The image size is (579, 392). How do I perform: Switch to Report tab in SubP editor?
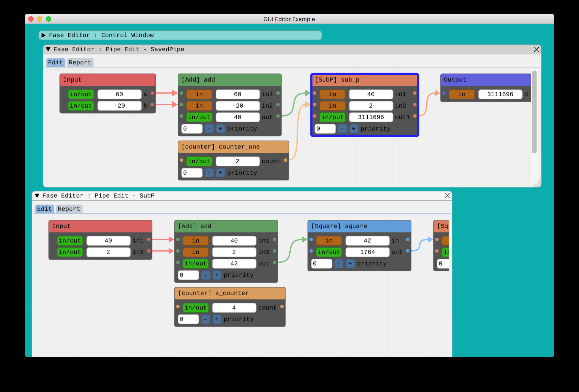coord(69,209)
